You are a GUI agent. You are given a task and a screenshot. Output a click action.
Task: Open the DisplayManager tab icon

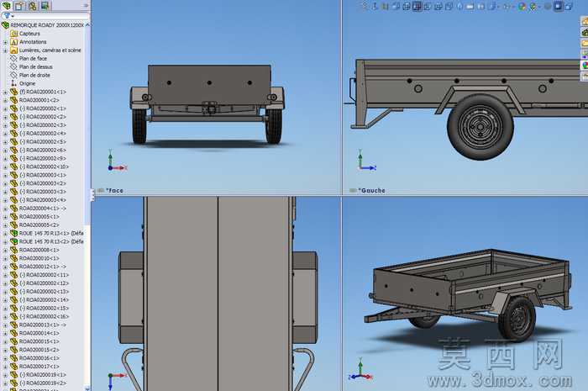(45, 6)
